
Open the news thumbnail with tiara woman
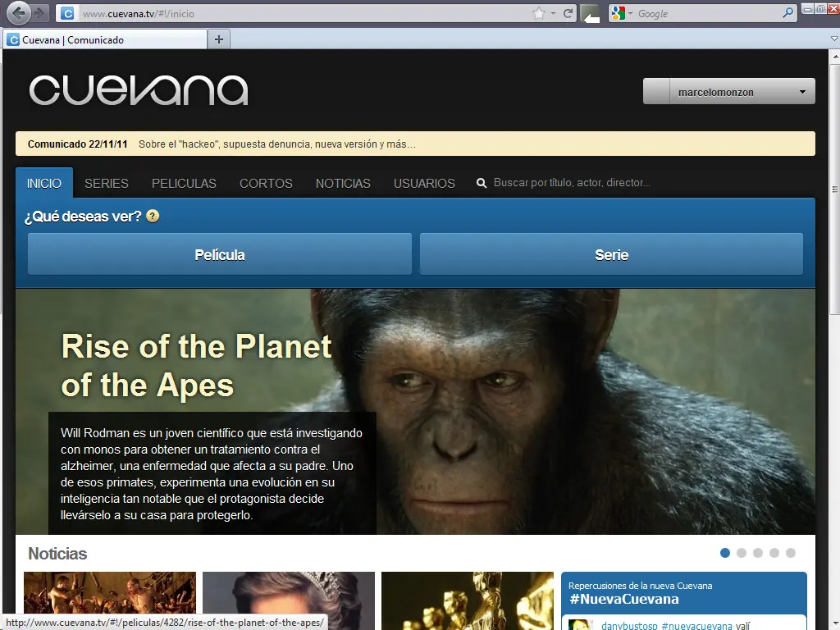[x=289, y=600]
